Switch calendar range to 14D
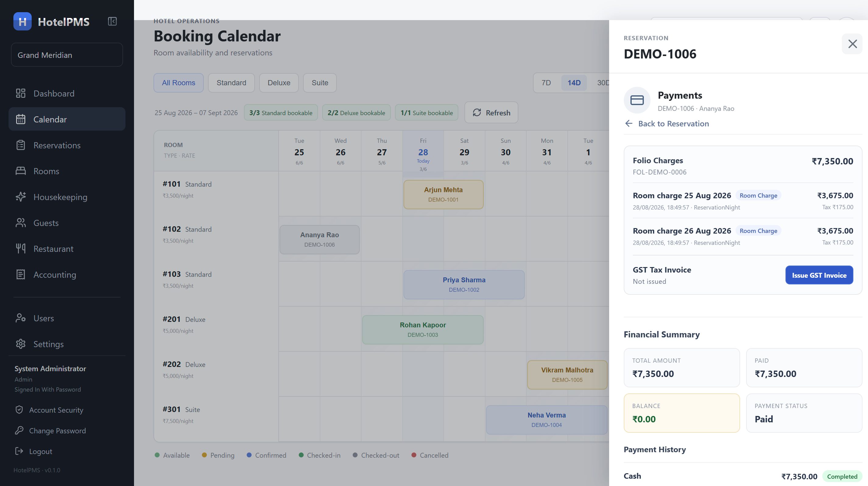 point(574,83)
